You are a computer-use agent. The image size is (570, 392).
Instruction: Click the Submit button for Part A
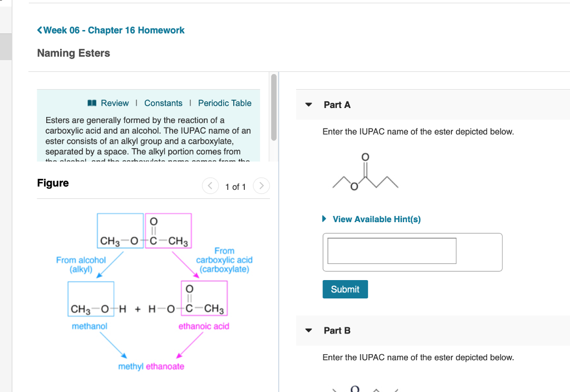(345, 289)
